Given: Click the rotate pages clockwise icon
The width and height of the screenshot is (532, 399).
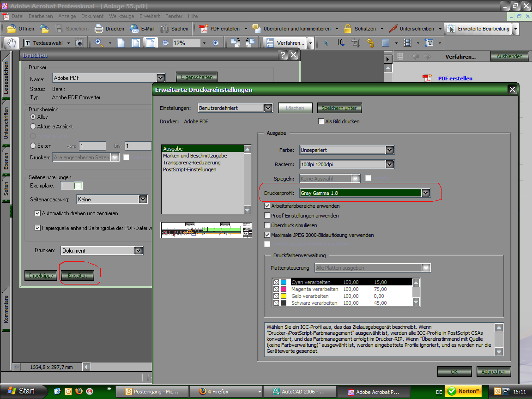Looking at the screenshot, I should [x=235, y=43].
